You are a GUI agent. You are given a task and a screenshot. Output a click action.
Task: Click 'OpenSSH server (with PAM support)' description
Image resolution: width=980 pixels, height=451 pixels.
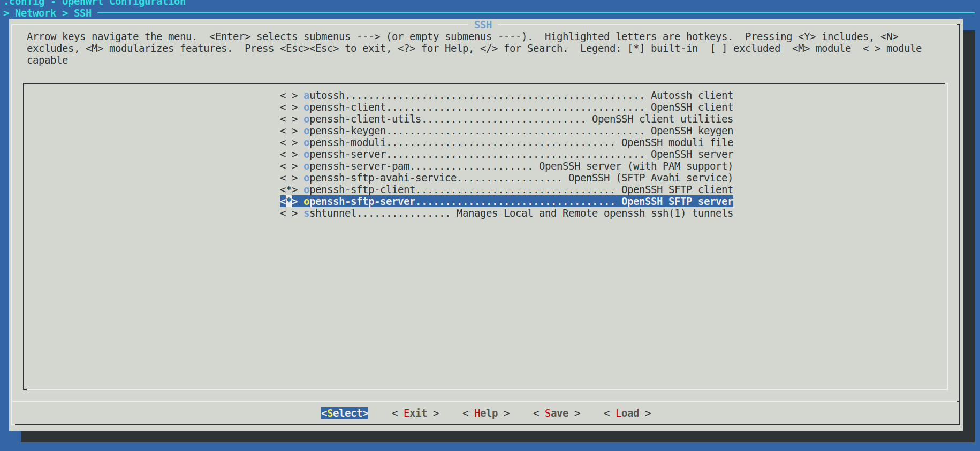(636, 166)
